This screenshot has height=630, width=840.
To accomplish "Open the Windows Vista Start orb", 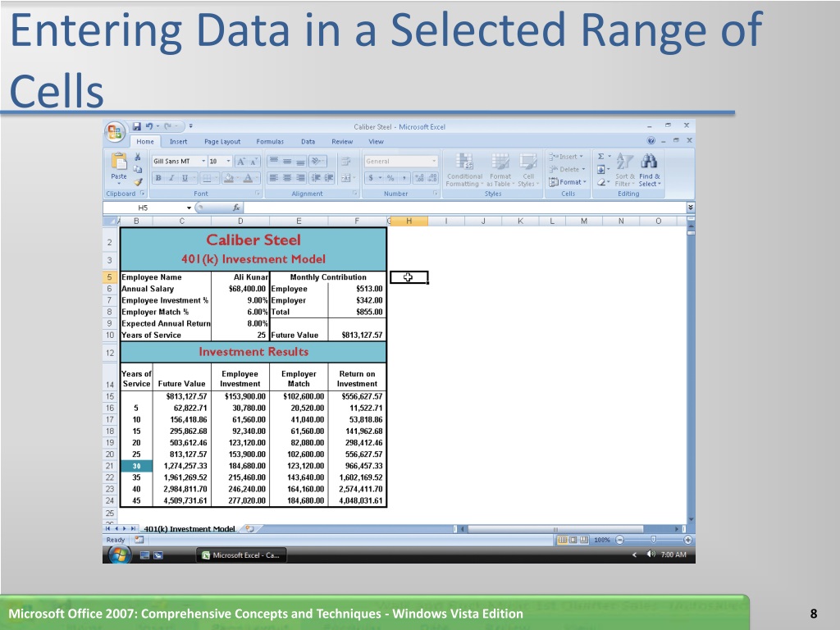I will (x=120, y=555).
